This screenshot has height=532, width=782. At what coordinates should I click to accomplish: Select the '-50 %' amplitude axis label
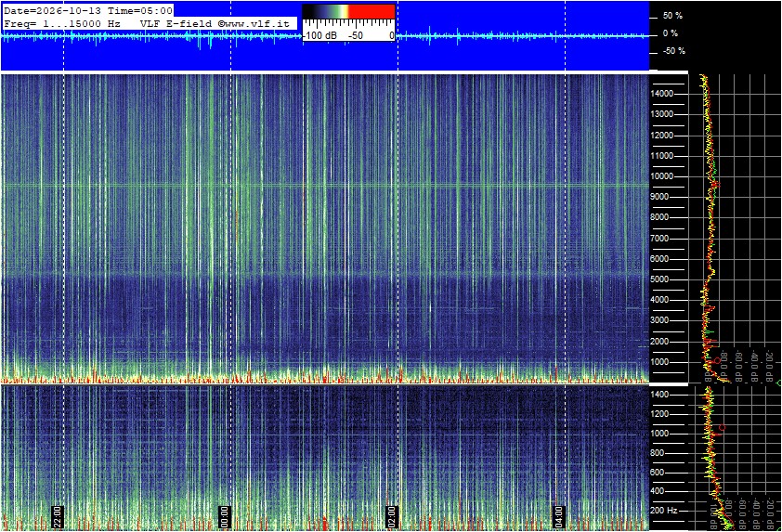(673, 51)
